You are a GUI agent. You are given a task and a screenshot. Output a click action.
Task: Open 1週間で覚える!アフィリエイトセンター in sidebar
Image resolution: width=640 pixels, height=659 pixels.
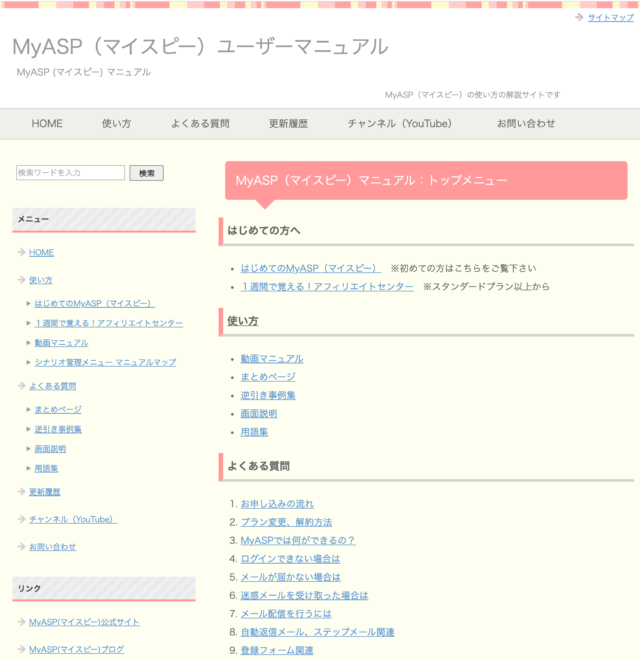pyautogui.click(x=108, y=323)
